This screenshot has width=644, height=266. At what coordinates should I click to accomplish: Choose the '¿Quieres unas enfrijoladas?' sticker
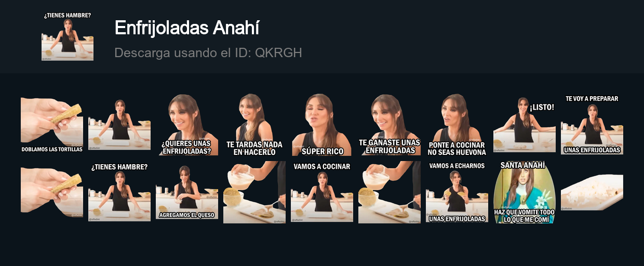187,125
